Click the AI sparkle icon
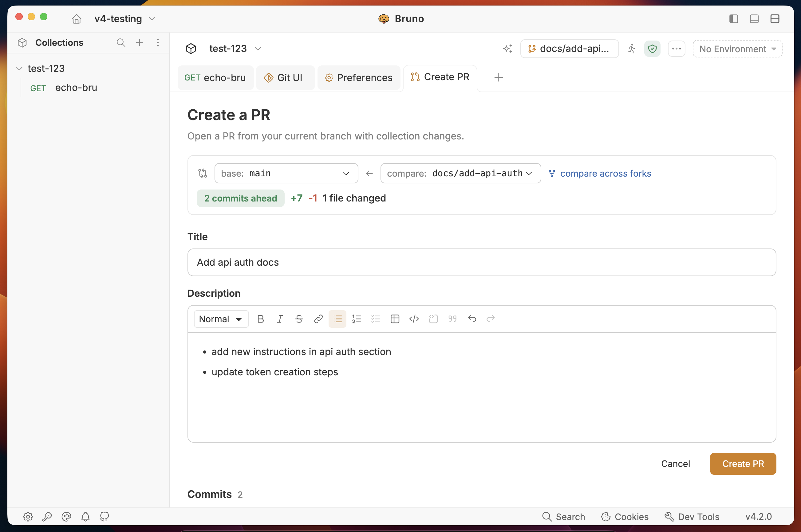The width and height of the screenshot is (801, 532). (508, 49)
